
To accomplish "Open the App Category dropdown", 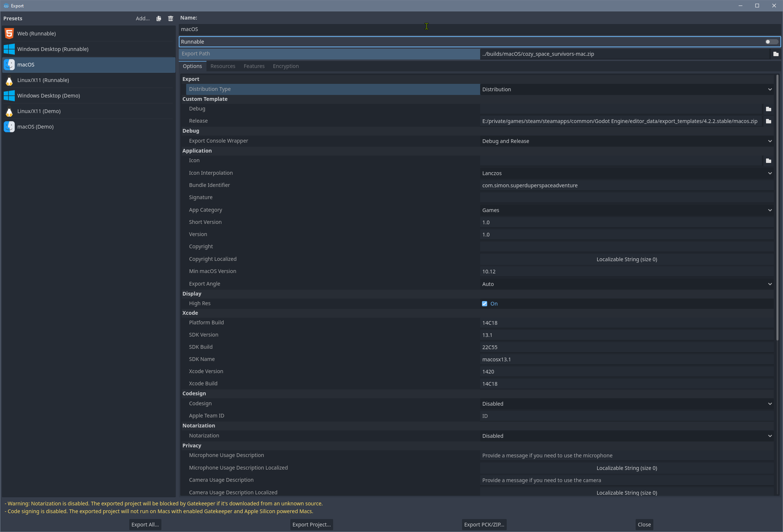I will [626, 210].
